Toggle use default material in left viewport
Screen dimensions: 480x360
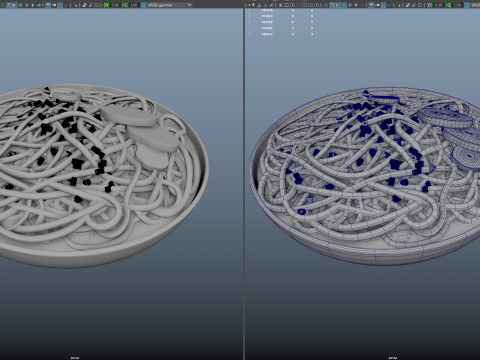pos(15,5)
